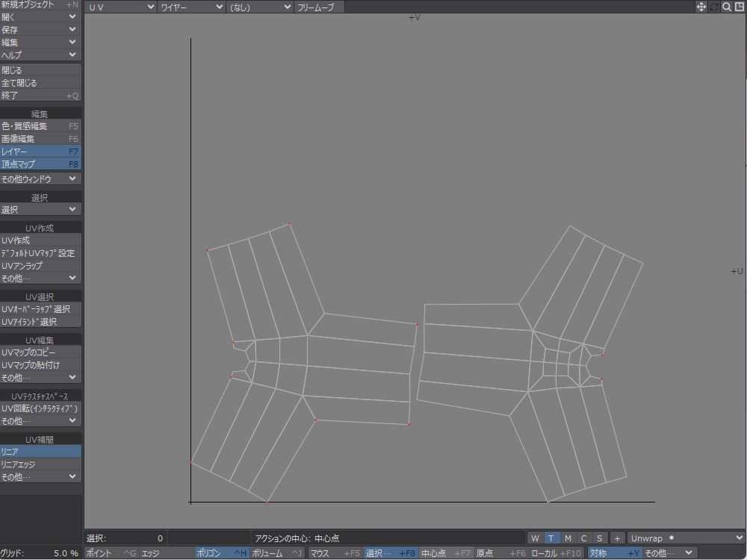Open the 頂点マップ panel
The image size is (747, 560).
pyautogui.click(x=40, y=164)
